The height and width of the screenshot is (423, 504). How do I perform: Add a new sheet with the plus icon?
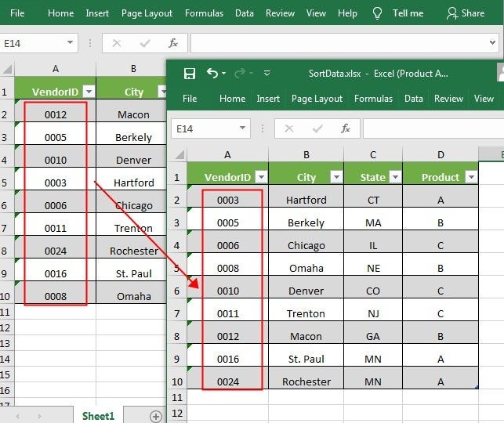156,417
